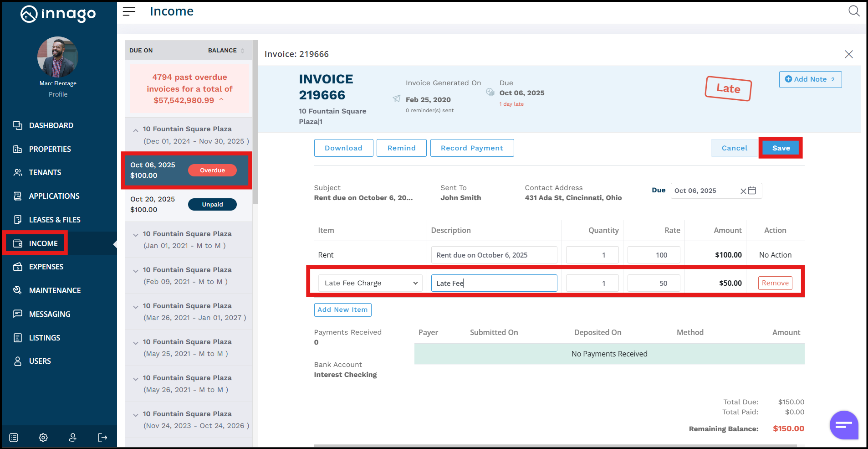This screenshot has height=449, width=868.
Task: Click the logout icon in sidebar footer
Action: (x=103, y=438)
